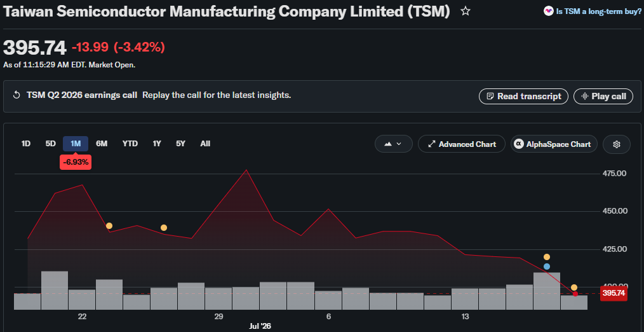The image size is (644, 332).
Task: Select the 1D time range
Action: tap(26, 144)
